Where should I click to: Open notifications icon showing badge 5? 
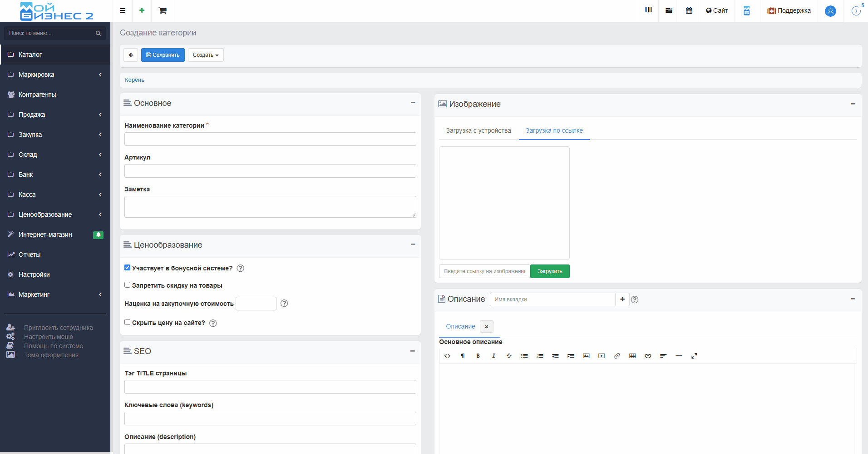(x=857, y=10)
